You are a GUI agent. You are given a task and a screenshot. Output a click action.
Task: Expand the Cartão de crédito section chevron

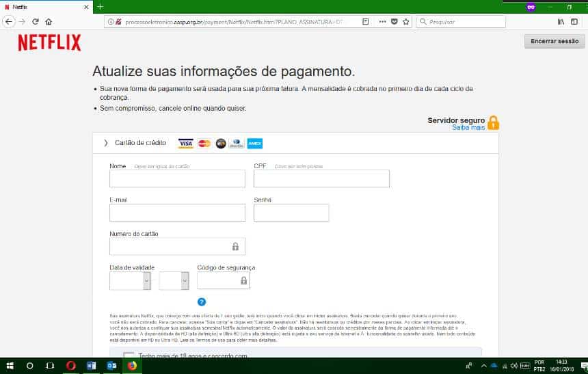click(106, 143)
